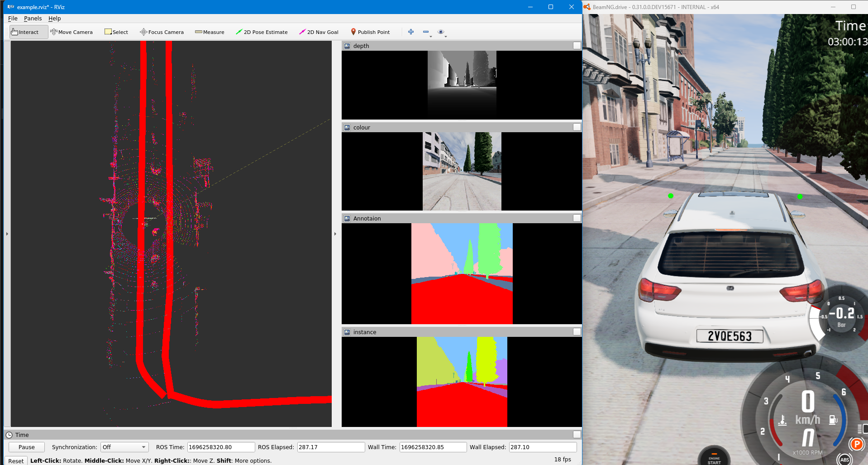Viewport: 868px width, 465px height.
Task: Toggle the colour panel float checkbox
Action: [577, 127]
